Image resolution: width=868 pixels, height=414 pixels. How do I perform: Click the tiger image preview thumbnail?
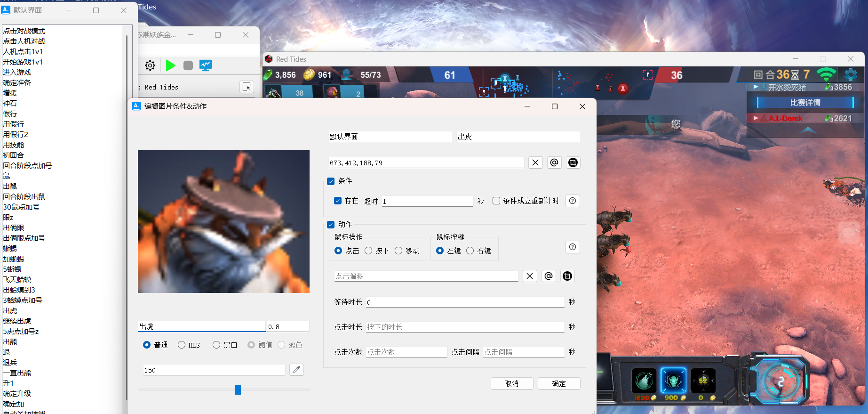[x=223, y=221]
